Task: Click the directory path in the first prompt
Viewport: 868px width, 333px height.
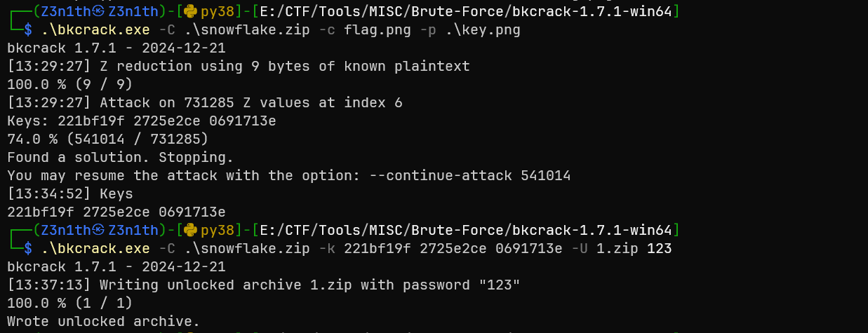Action: pos(465,11)
